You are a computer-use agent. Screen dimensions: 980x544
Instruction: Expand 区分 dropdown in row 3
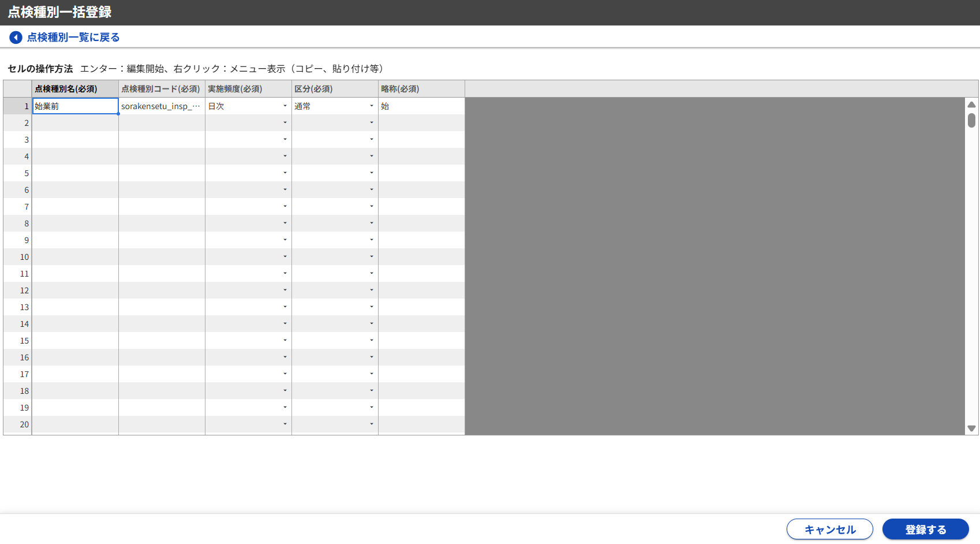371,140
